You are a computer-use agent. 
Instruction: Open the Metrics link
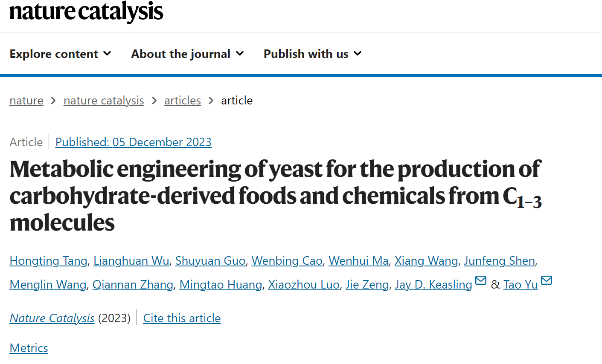(x=29, y=348)
